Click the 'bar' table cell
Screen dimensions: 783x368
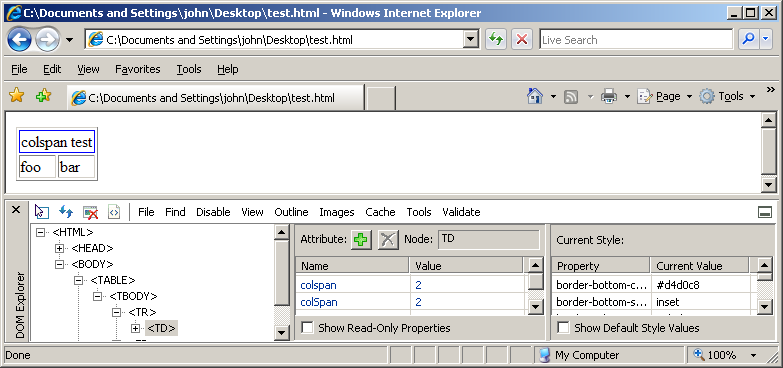click(x=76, y=167)
